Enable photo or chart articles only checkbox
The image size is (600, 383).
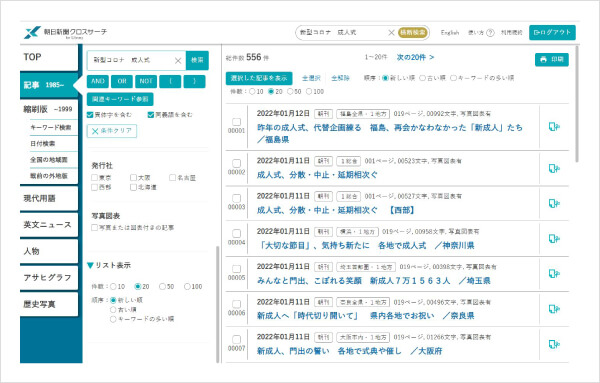pyautogui.click(x=95, y=228)
